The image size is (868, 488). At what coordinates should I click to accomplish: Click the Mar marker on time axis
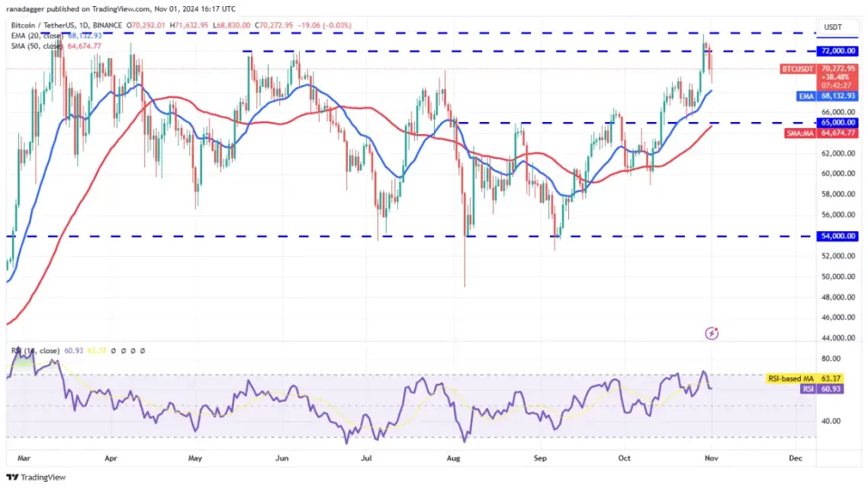tap(24, 459)
